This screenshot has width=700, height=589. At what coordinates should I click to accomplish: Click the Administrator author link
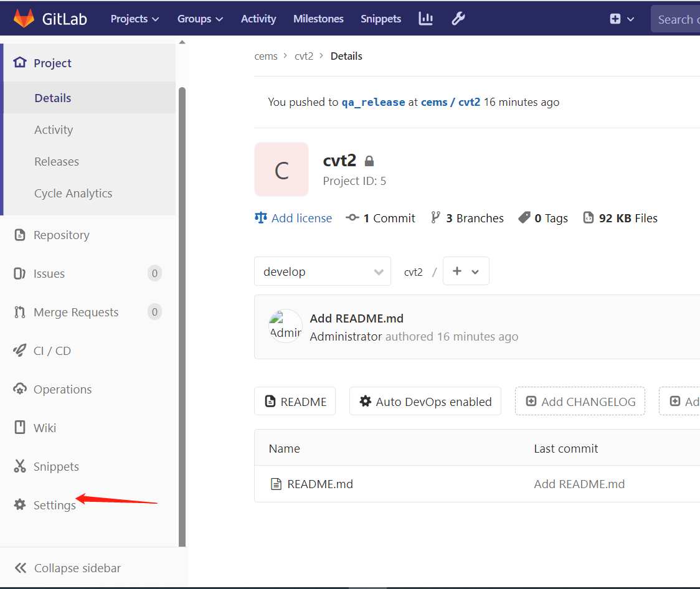point(346,336)
